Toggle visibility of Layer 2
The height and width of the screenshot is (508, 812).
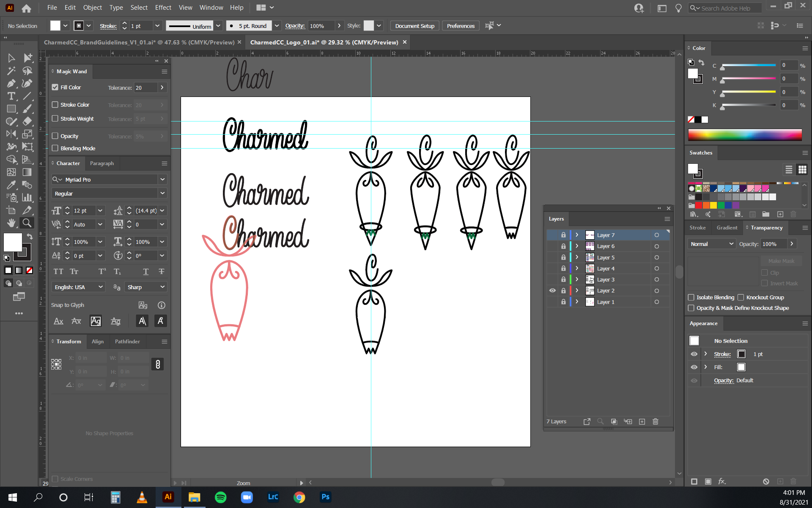[552, 290]
